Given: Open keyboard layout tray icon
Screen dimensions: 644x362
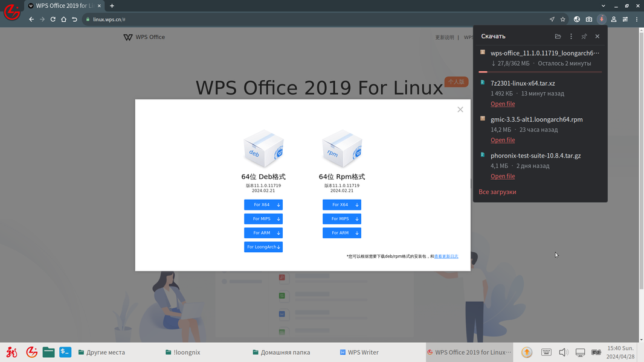Looking at the screenshot, I should tap(546, 352).
